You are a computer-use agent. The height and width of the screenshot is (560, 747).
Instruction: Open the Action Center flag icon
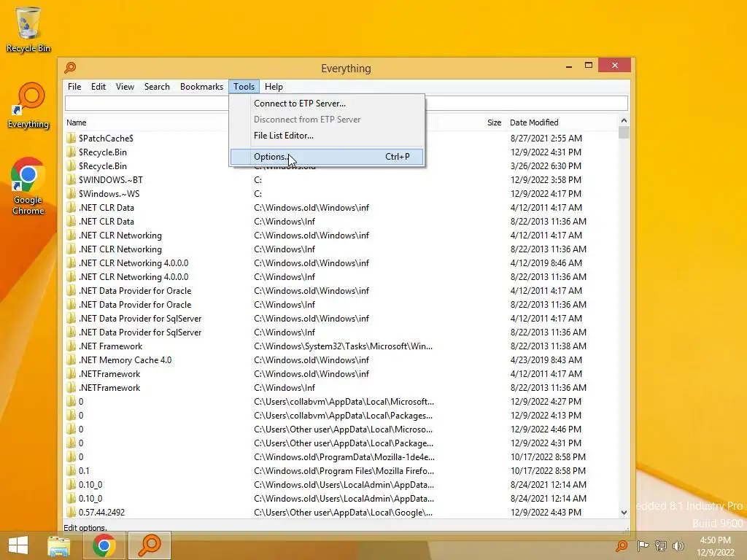pyautogui.click(x=643, y=546)
